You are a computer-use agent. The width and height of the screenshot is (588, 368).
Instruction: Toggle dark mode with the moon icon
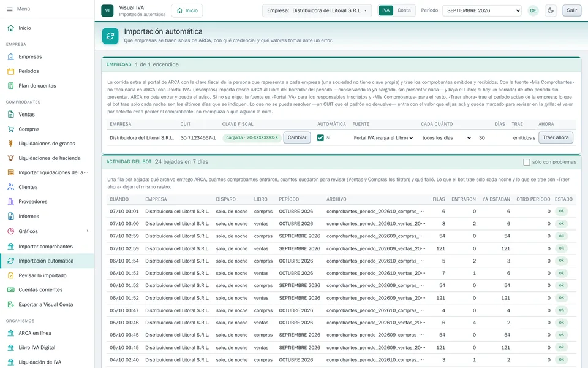pyautogui.click(x=551, y=10)
